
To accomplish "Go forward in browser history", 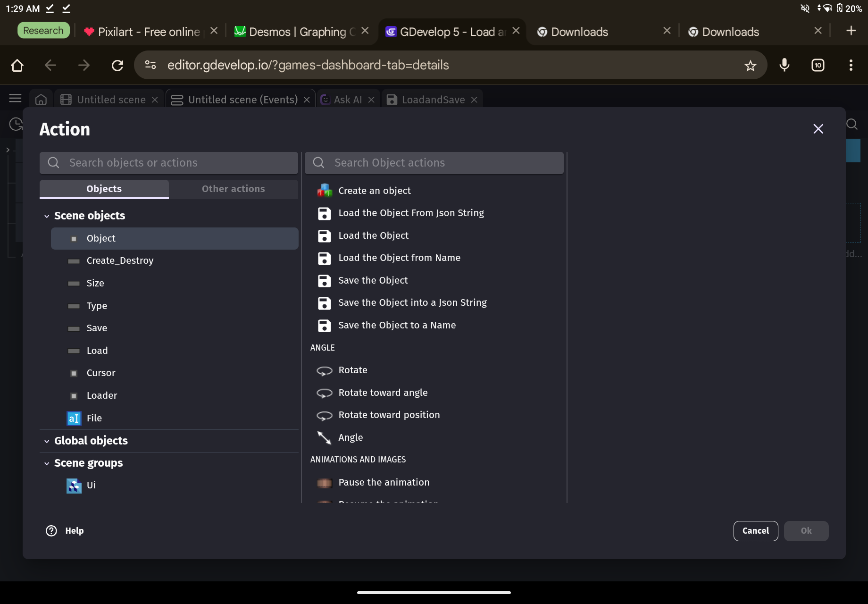I will 84,65.
